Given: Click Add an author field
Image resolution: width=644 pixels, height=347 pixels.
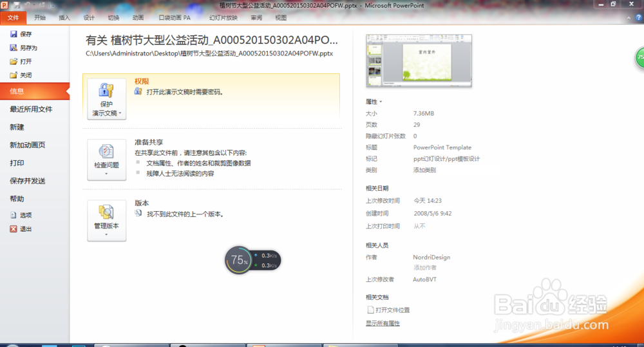Looking at the screenshot, I should click(x=425, y=268).
